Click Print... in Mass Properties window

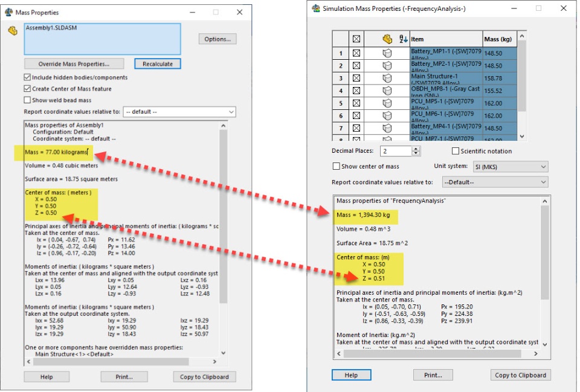pyautogui.click(x=124, y=377)
